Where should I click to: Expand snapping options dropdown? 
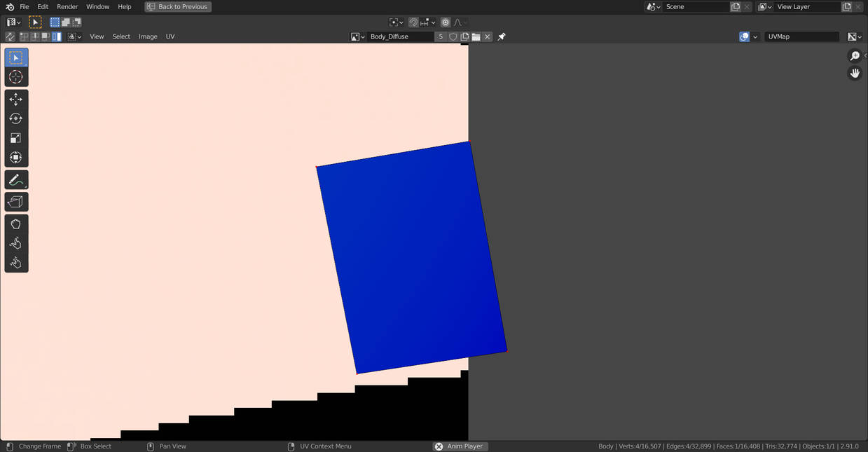click(428, 22)
